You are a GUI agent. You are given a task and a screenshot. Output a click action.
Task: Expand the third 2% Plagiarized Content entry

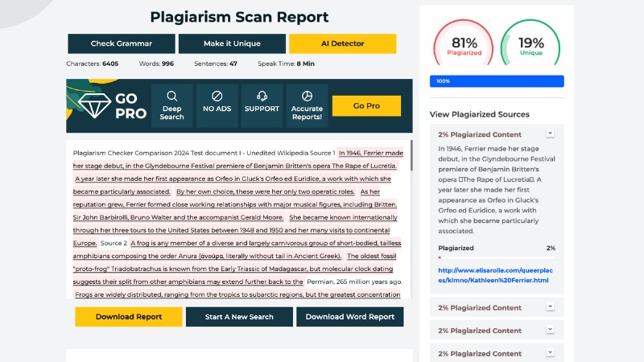tap(551, 330)
